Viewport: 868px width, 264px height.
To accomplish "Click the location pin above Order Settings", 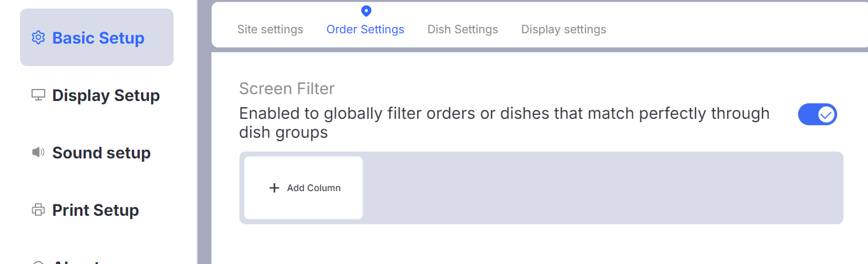I will point(366,11).
